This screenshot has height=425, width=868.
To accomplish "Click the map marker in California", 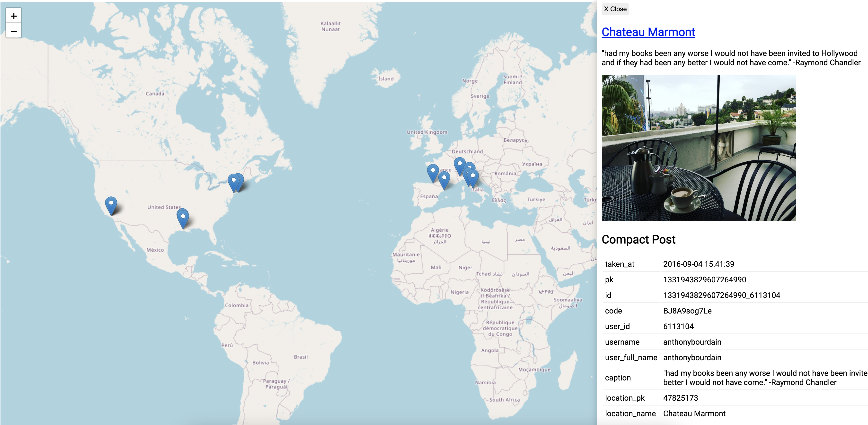I will (x=111, y=204).
